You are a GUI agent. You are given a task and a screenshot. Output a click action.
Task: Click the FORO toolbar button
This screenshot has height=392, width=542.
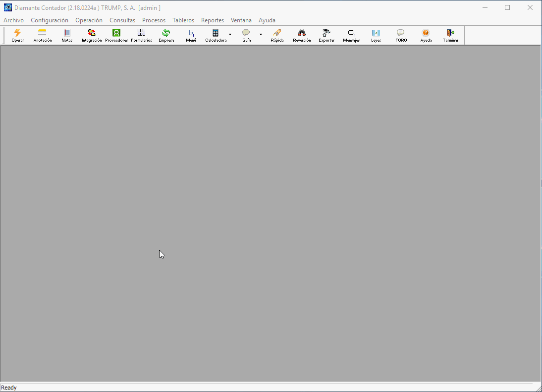pyautogui.click(x=401, y=35)
